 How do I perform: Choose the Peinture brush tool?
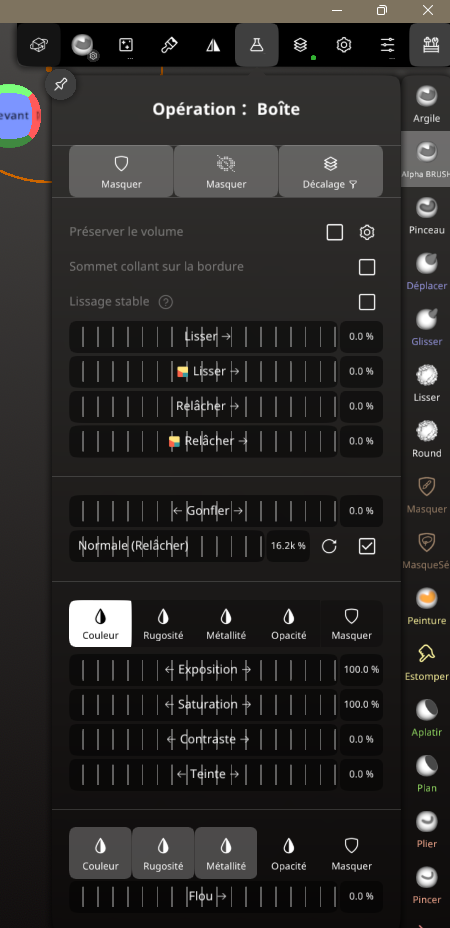(x=426, y=607)
